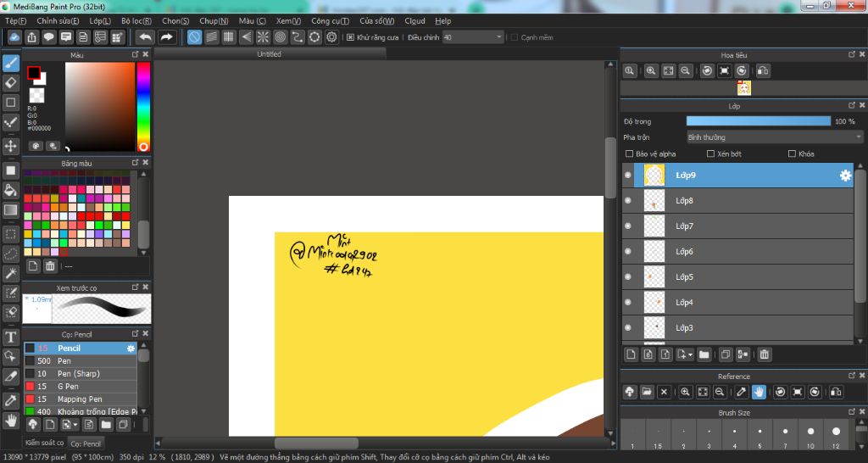Adjust the Độ trong opacity slider
Image resolution: width=868 pixels, height=463 pixels.
759,121
